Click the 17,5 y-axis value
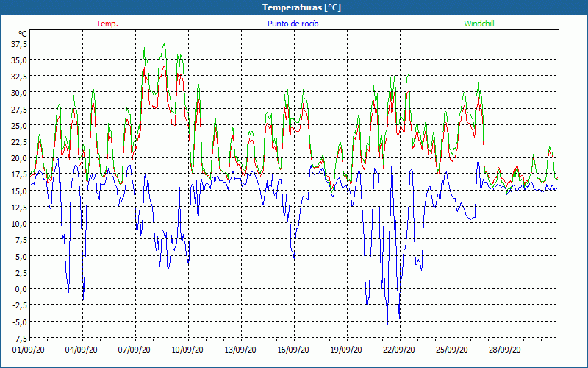The width and height of the screenshot is (588, 368). point(19,174)
